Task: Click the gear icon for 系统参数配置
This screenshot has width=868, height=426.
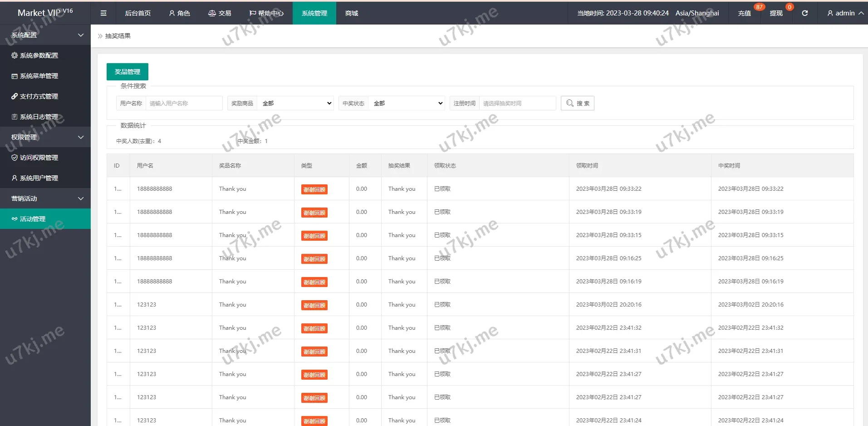Action: click(x=14, y=55)
